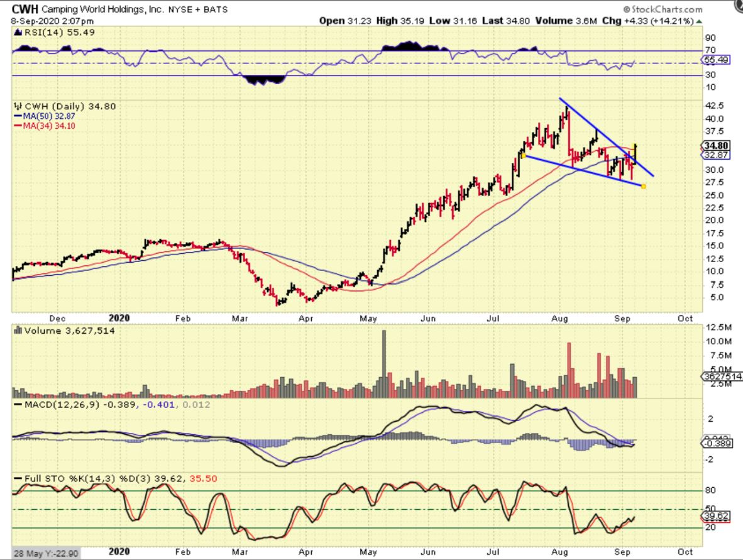Click the 32.87 MA flag on right axis
Viewport: 743px width, 560px height.
715,155
